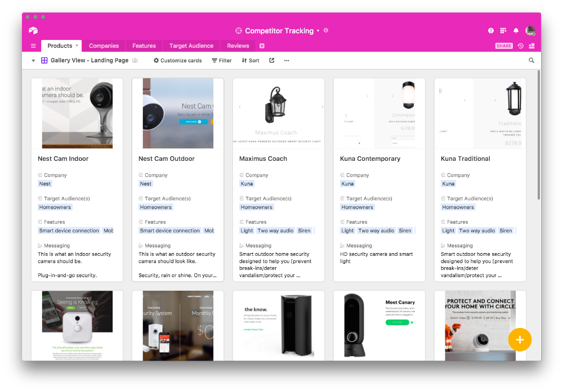Click the share view export icon
The image size is (563, 392).
(x=272, y=61)
